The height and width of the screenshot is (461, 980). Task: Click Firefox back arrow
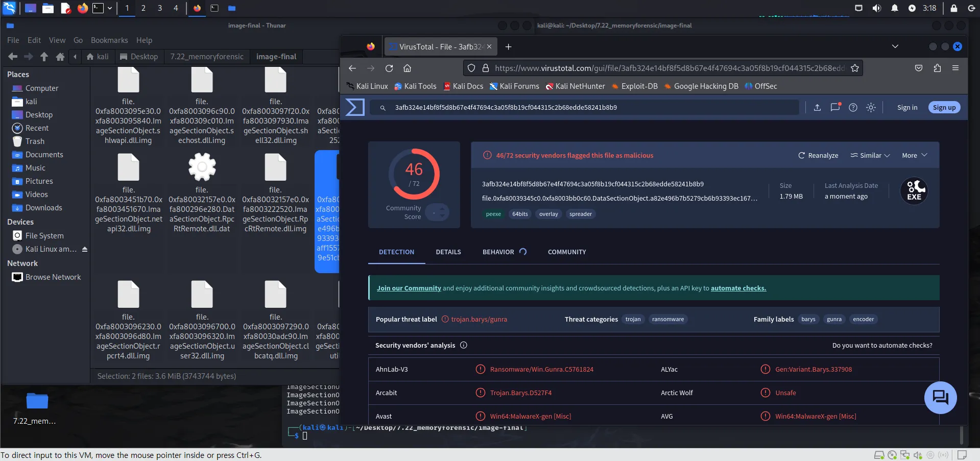coord(352,68)
